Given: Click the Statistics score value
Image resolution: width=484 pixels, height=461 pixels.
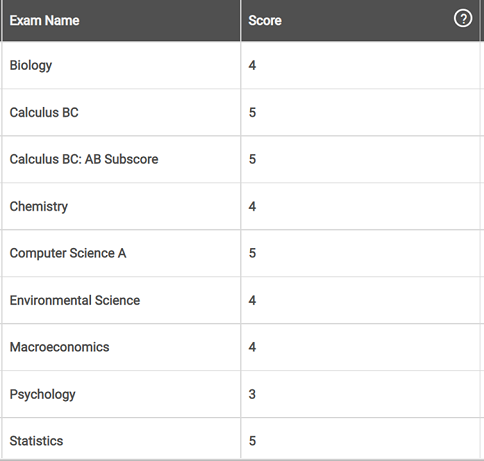Looking at the screenshot, I should 252,441.
